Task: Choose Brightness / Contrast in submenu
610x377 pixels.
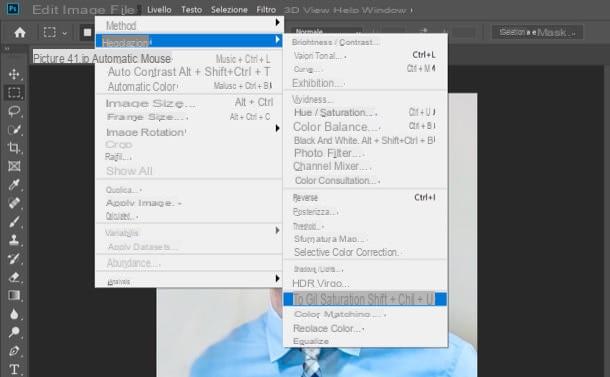Action: [365, 42]
